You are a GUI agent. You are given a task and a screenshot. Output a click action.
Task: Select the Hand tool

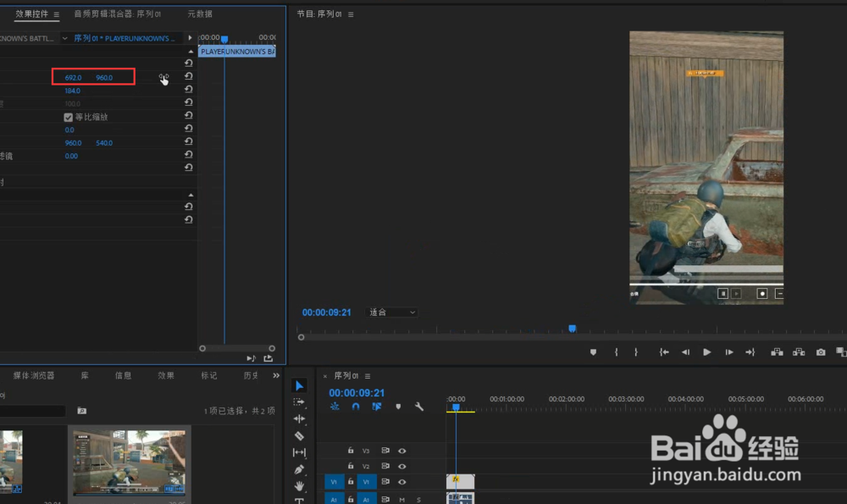299,486
